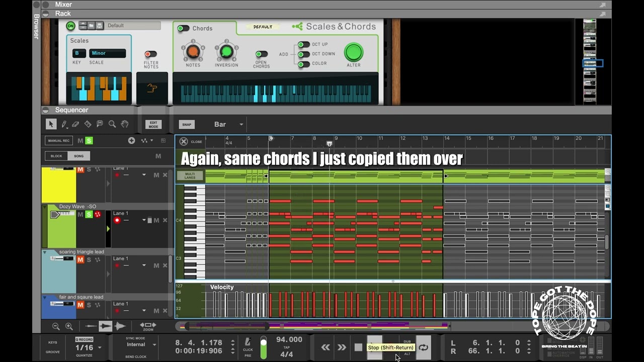644x362 pixels.
Task: Toggle record enable on Dozy Wave Lane 1
Action: point(117,220)
